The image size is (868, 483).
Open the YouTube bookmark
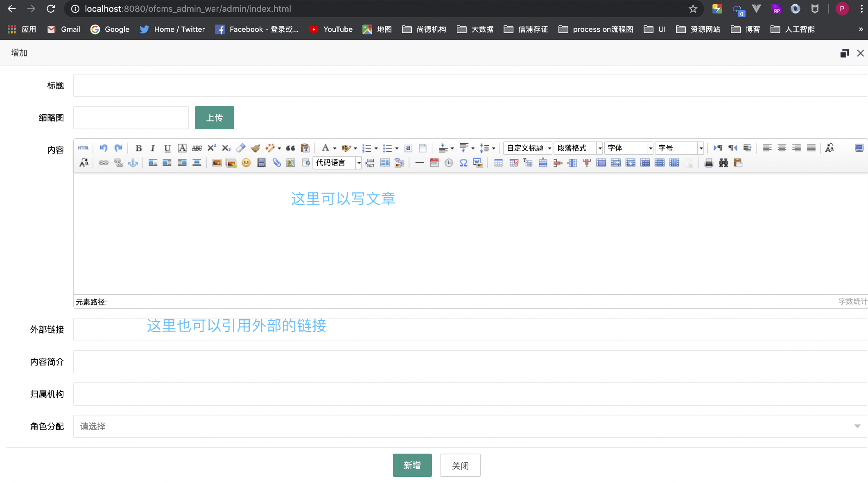[331, 29]
